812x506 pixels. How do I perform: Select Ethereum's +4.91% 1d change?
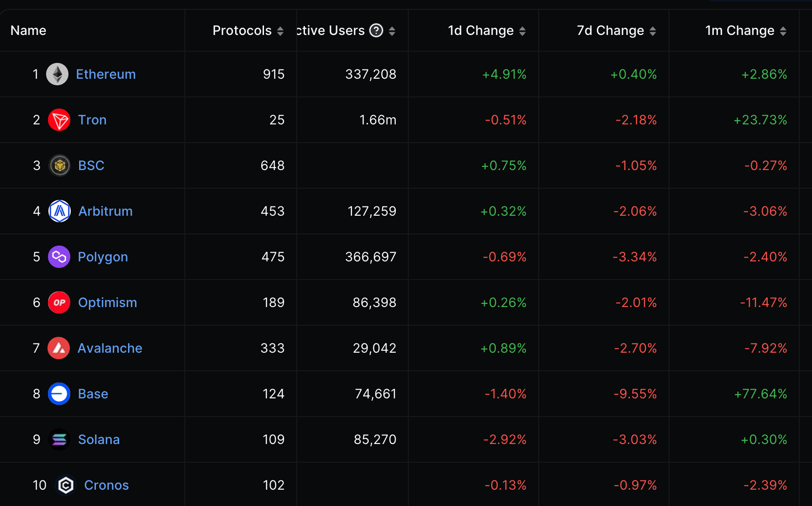(x=504, y=74)
